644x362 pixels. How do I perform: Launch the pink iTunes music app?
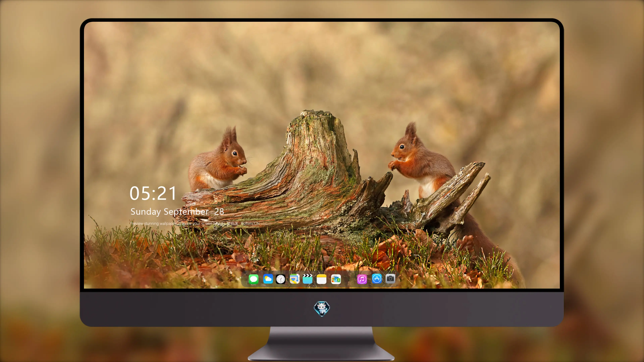click(362, 279)
